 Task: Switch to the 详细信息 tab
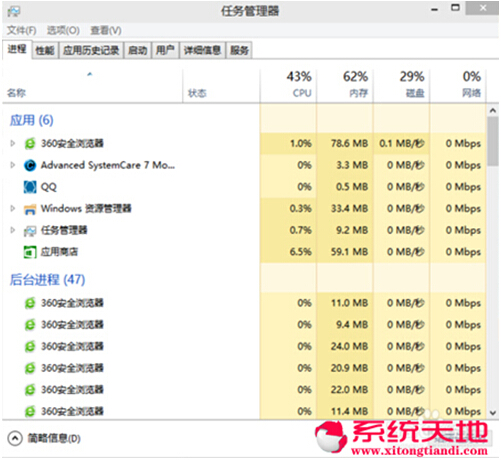[x=202, y=50]
